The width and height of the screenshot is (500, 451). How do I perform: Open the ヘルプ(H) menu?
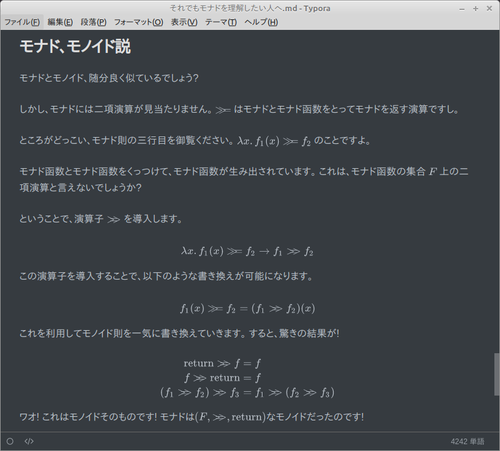tap(261, 22)
